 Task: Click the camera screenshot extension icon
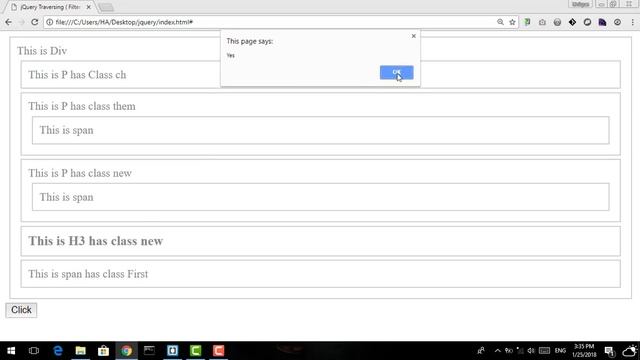542,22
